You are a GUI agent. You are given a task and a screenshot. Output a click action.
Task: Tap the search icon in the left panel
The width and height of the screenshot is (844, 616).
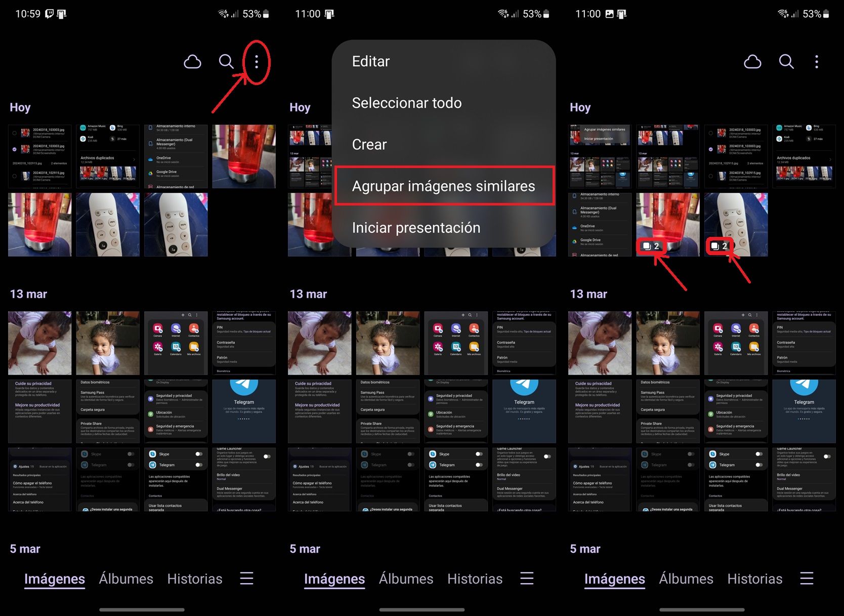[226, 62]
